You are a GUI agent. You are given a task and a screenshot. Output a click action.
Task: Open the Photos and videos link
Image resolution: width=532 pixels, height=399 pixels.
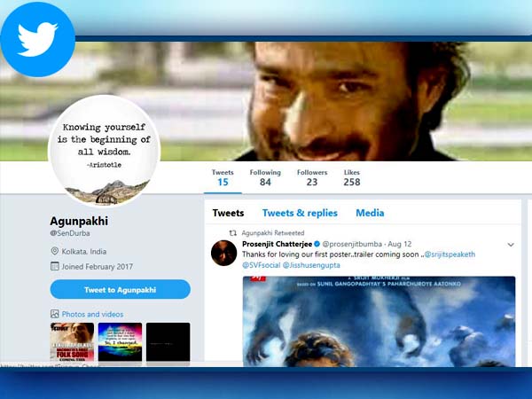(x=92, y=314)
